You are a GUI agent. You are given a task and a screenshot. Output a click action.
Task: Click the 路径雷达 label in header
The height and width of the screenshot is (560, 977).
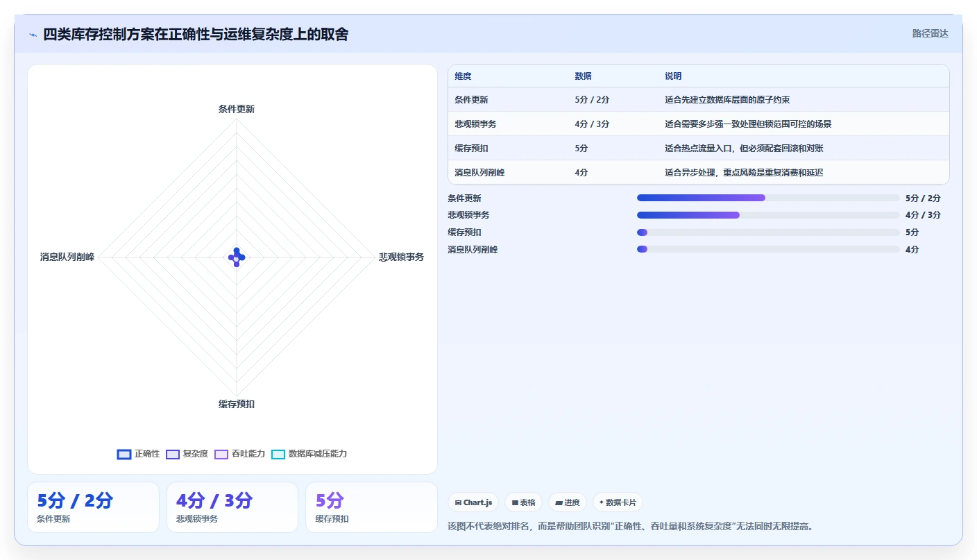point(930,33)
